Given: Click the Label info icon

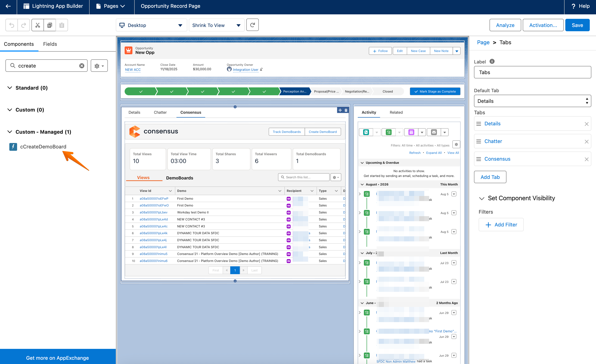Looking at the screenshot, I should [x=492, y=61].
